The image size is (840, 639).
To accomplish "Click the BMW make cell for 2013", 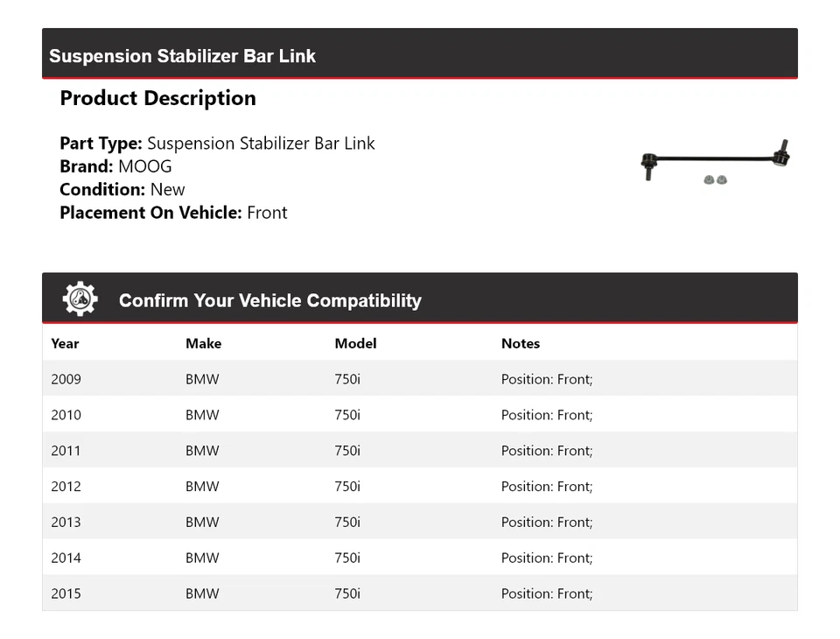I will [x=202, y=523].
